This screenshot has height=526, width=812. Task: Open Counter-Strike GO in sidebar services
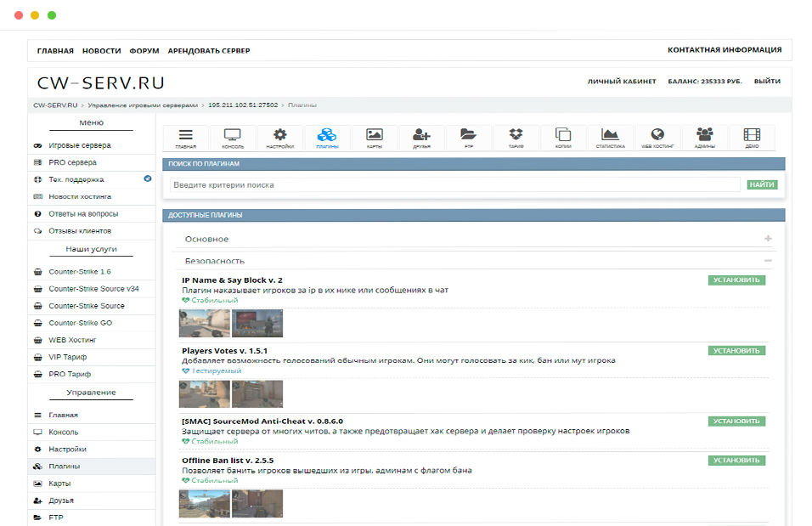point(80,323)
